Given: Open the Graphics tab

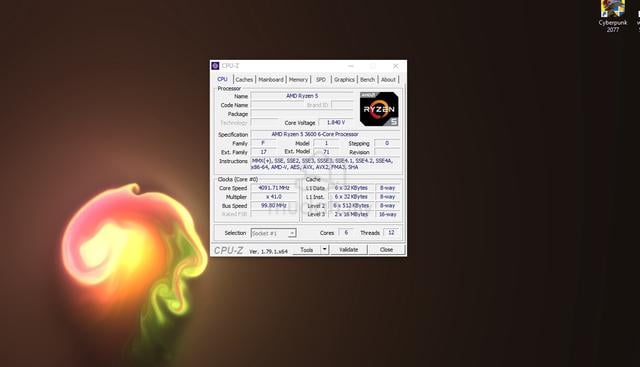Looking at the screenshot, I should coord(344,80).
